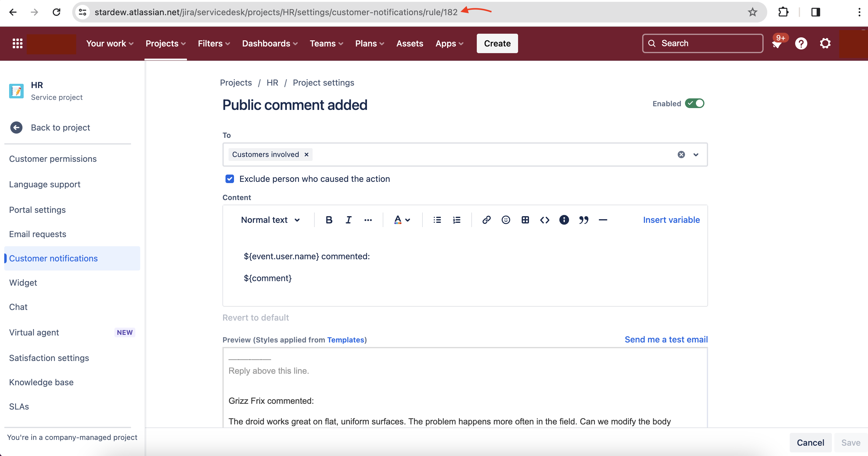Open the Projects menu

coord(165,43)
